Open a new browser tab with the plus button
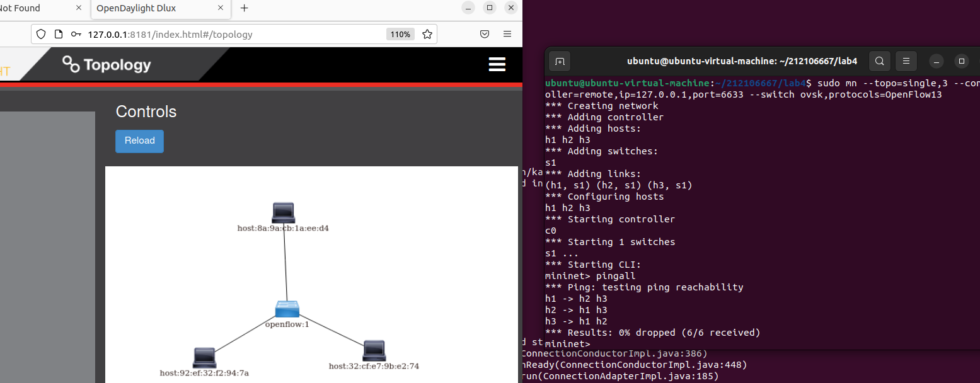Screen dimensions: 980x383 (x=245, y=8)
